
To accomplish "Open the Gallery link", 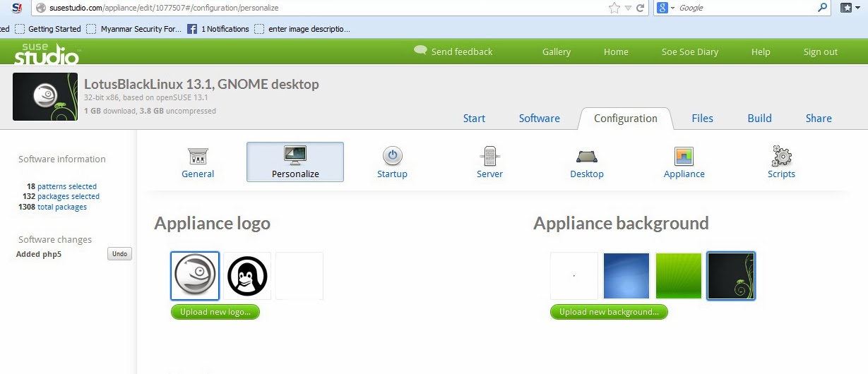I will [557, 52].
